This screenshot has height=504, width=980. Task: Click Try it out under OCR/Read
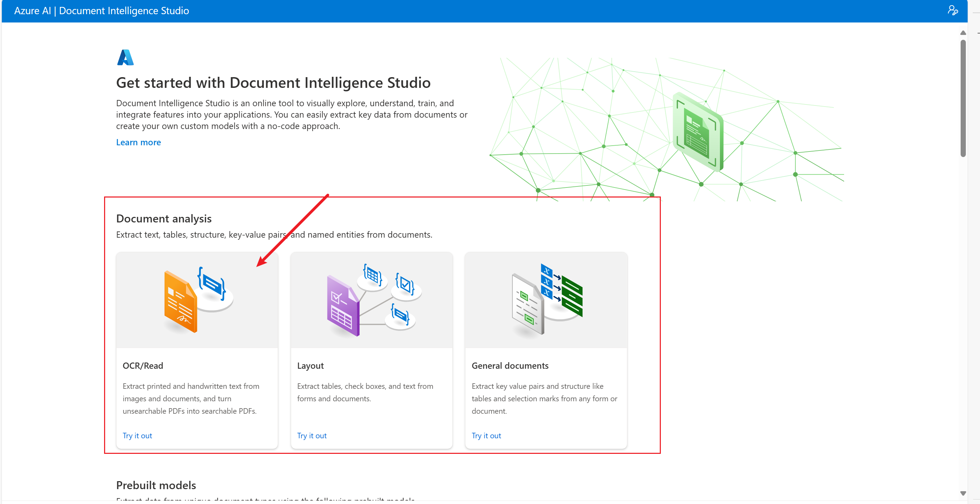tap(137, 436)
